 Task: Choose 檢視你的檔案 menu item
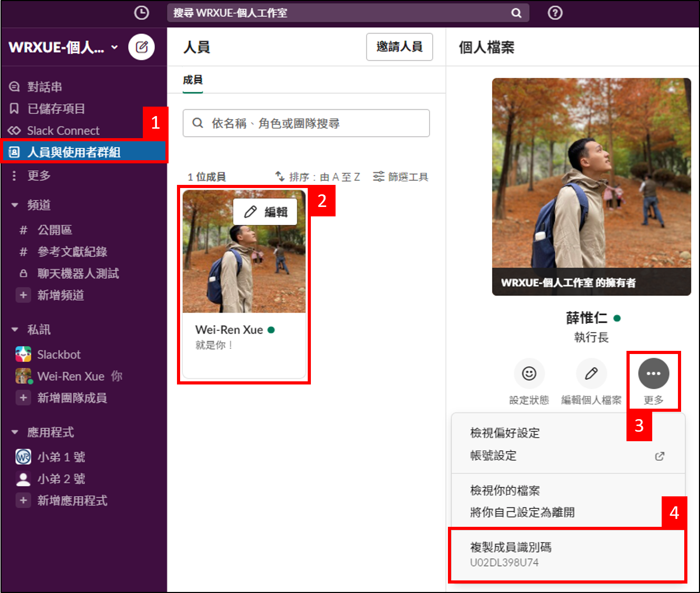point(568,491)
